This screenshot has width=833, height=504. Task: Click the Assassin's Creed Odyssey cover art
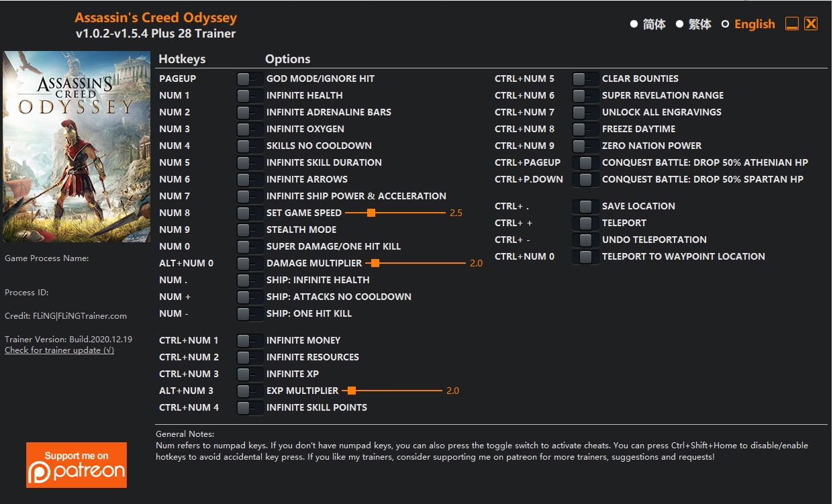77,147
